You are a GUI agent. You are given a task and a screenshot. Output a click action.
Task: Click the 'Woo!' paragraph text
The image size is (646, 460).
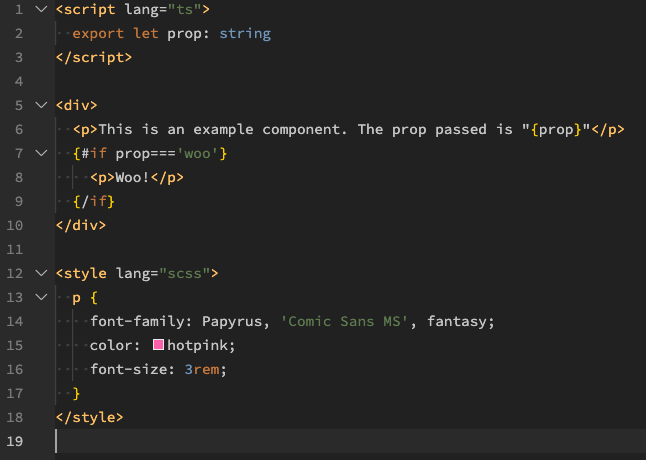[x=132, y=177]
